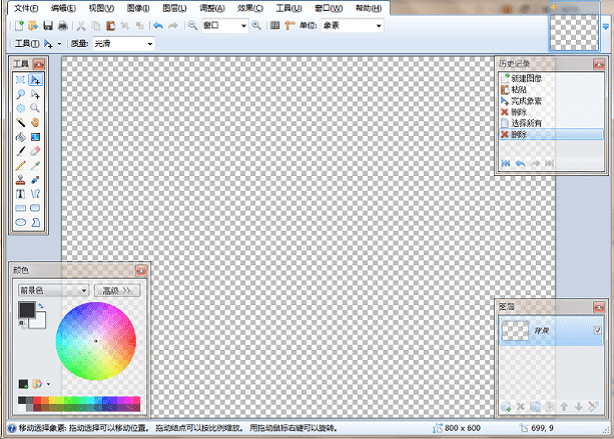Pick the Paint Bucket tool
Screen dimensions: 614x439
click(20, 136)
